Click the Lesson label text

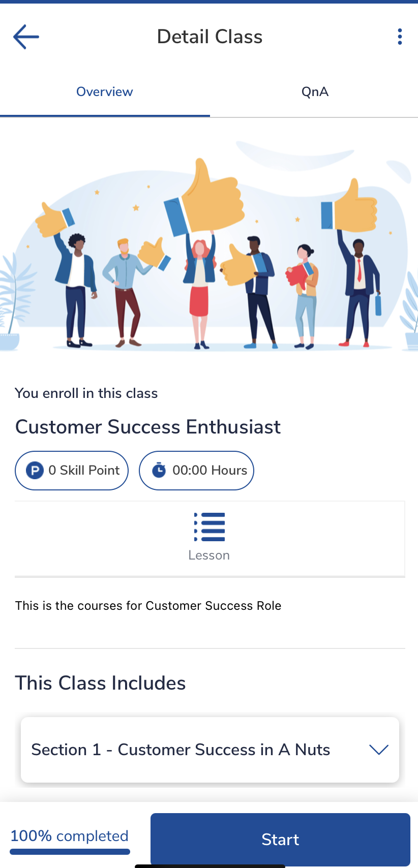[209, 555]
